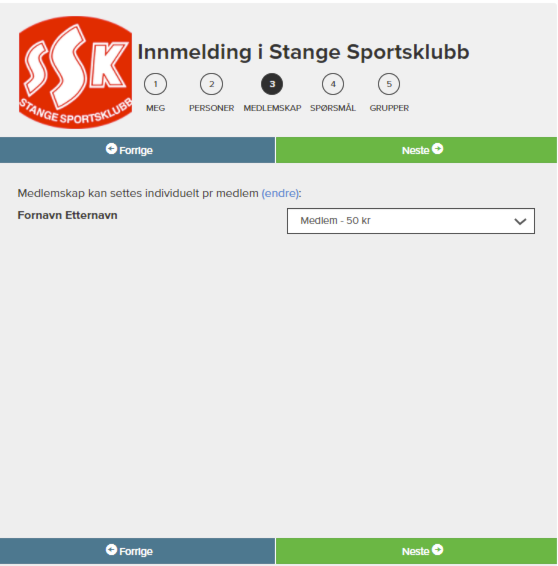Click the membership dropdown chevron arrow
The image size is (558, 566).
tap(520, 221)
